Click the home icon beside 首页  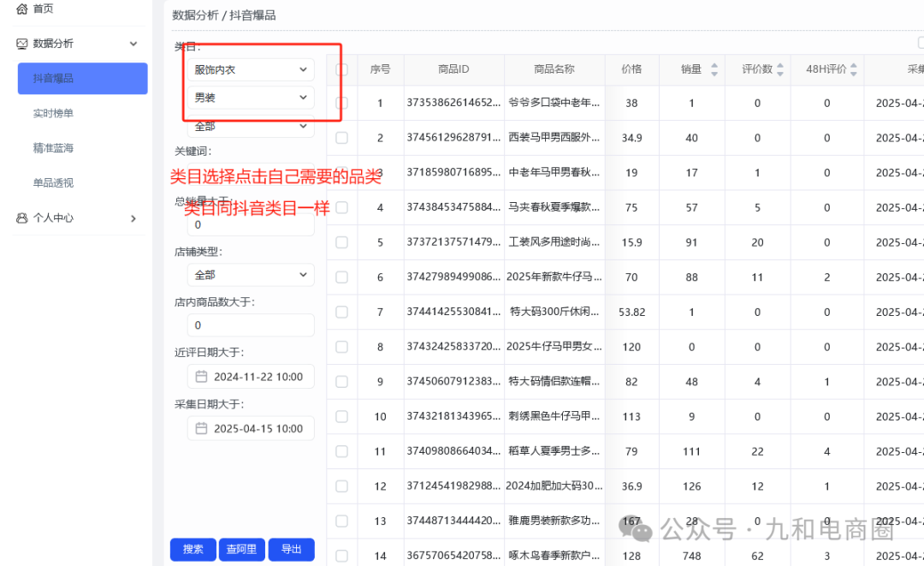point(21,9)
